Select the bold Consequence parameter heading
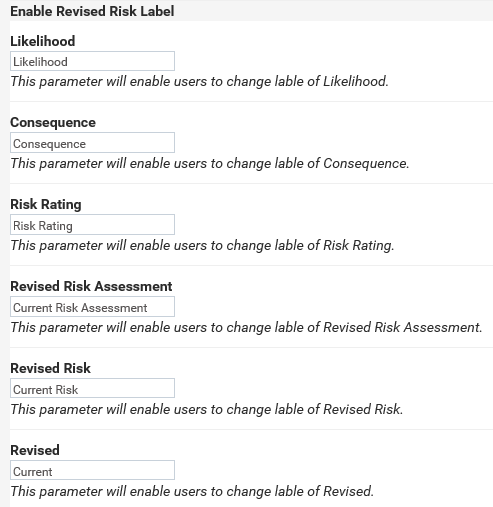The width and height of the screenshot is (493, 507). 53,123
